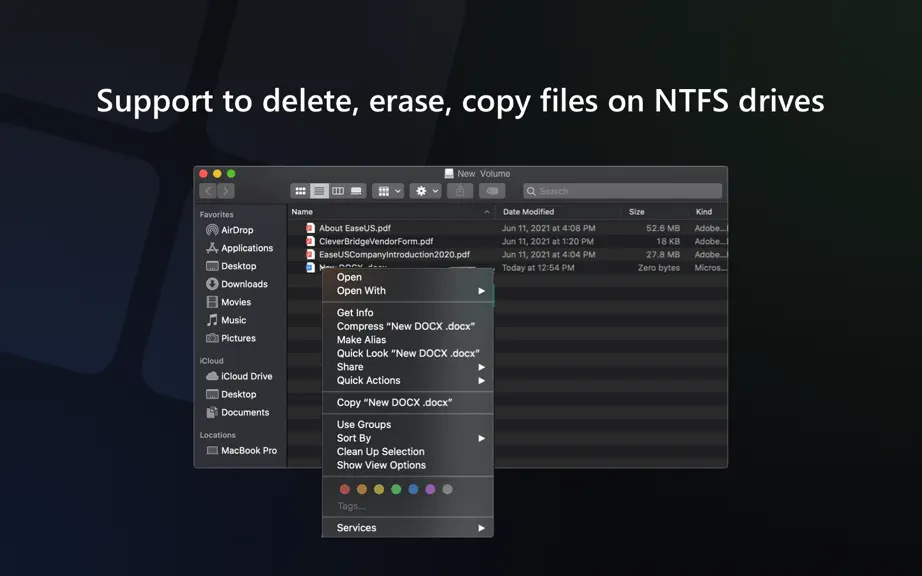The height and width of the screenshot is (576, 922).
Task: Select MacBook Pro under Locations
Action: [240, 451]
